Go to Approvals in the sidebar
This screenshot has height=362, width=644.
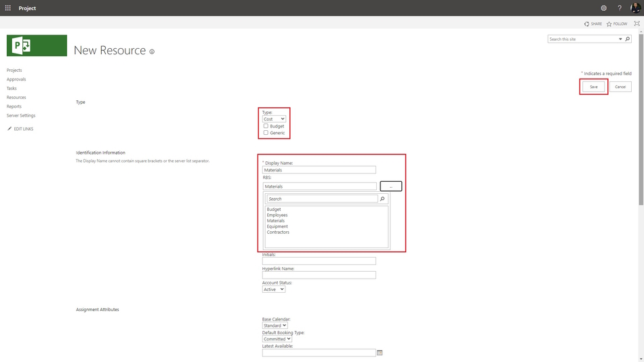[16, 79]
